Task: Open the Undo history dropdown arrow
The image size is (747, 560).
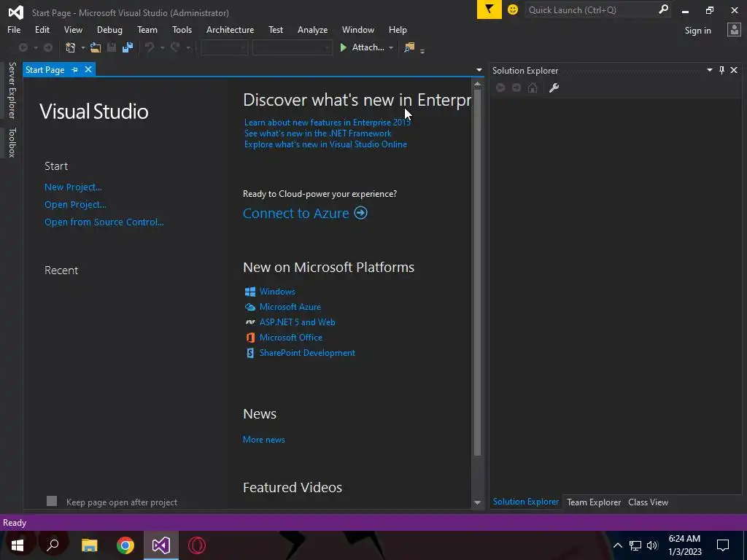Action: (x=162, y=47)
